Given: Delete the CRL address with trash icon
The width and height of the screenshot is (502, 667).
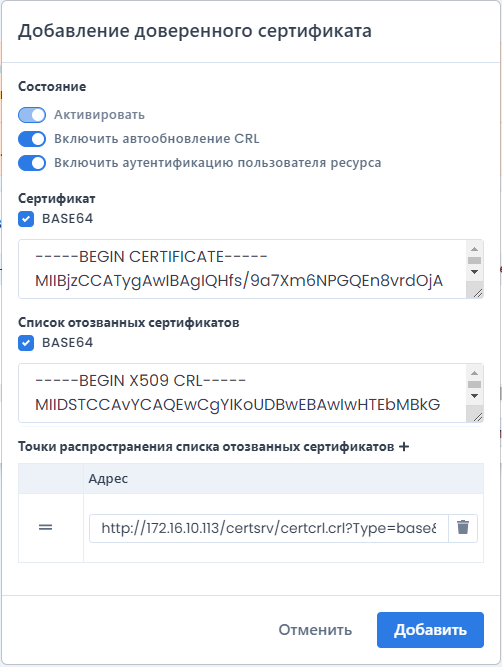Looking at the screenshot, I should pyautogui.click(x=463, y=528).
